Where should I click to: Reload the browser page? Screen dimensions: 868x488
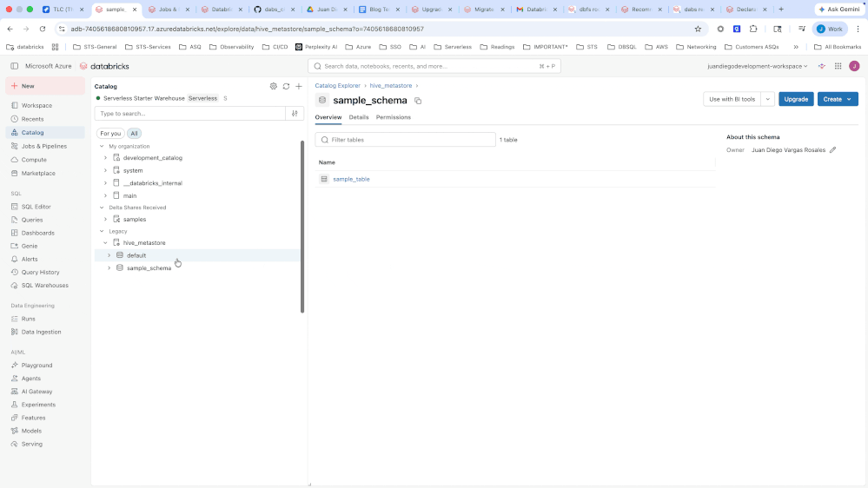click(43, 29)
